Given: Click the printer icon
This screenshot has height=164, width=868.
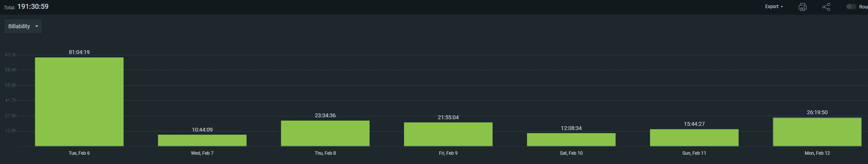Looking at the screenshot, I should [802, 7].
